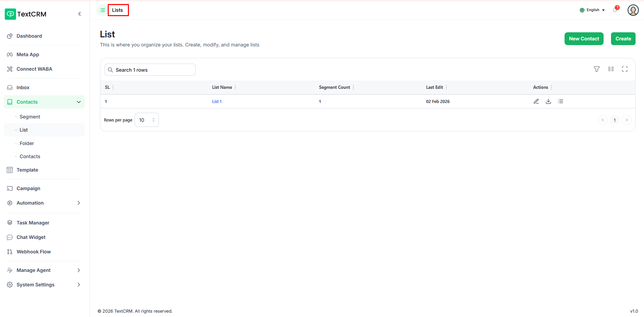Open the List 1 link
Screen dimensions: 644x317
point(217,102)
